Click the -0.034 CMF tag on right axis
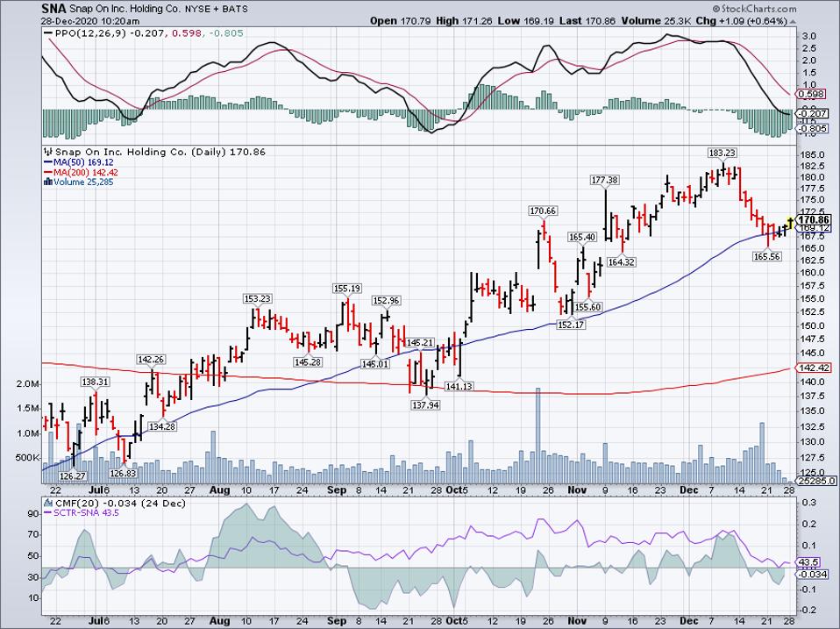The width and height of the screenshot is (840, 629). [813, 575]
